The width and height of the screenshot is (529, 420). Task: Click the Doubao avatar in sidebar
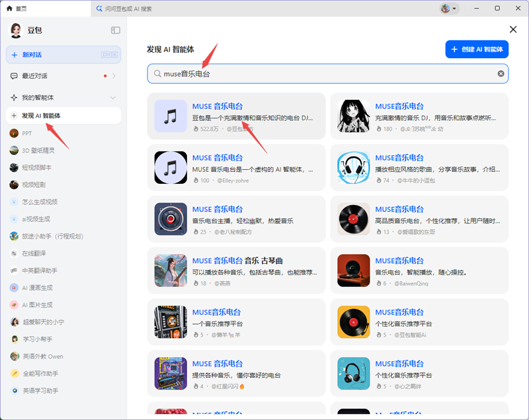pos(15,30)
